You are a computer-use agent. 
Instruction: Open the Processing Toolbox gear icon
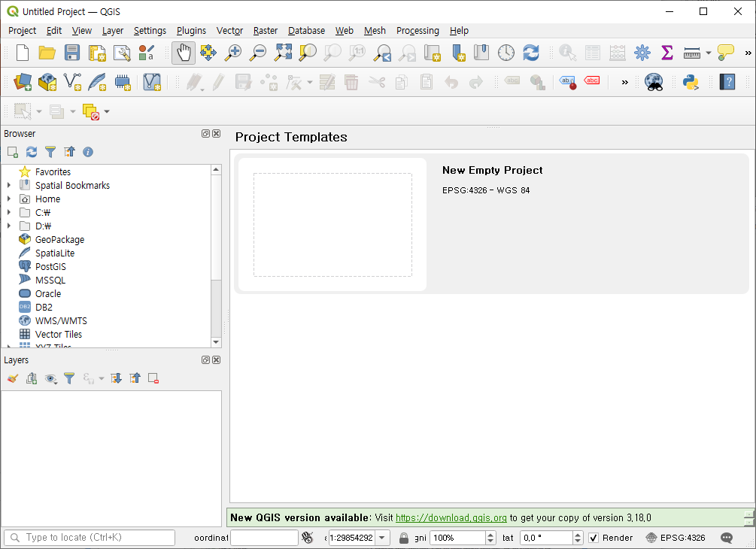coord(642,53)
